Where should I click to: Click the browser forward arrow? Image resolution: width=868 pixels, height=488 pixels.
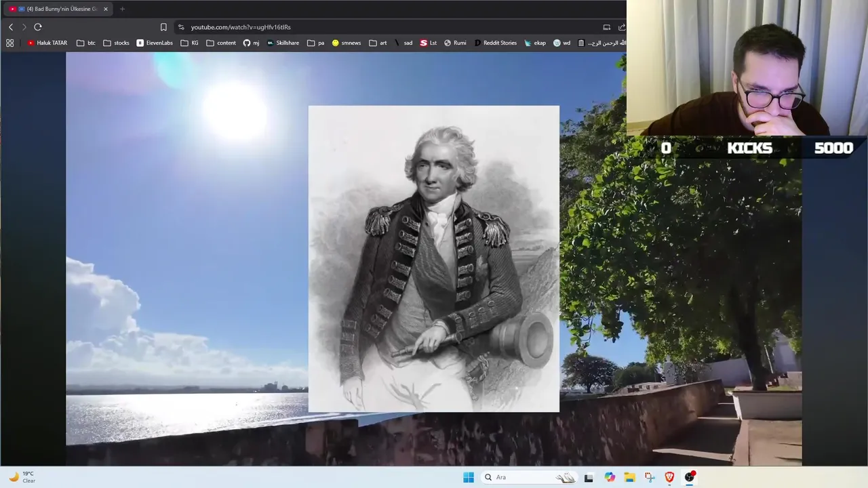point(24,27)
